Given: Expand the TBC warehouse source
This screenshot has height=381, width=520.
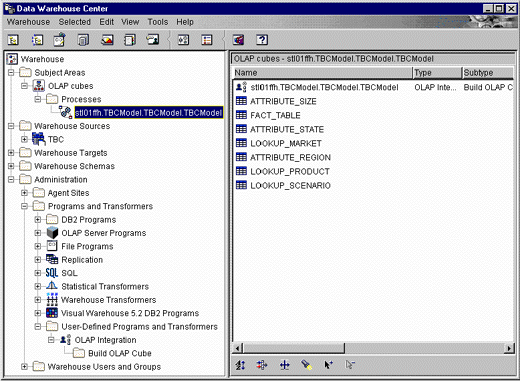Looking at the screenshot, I should [24, 139].
